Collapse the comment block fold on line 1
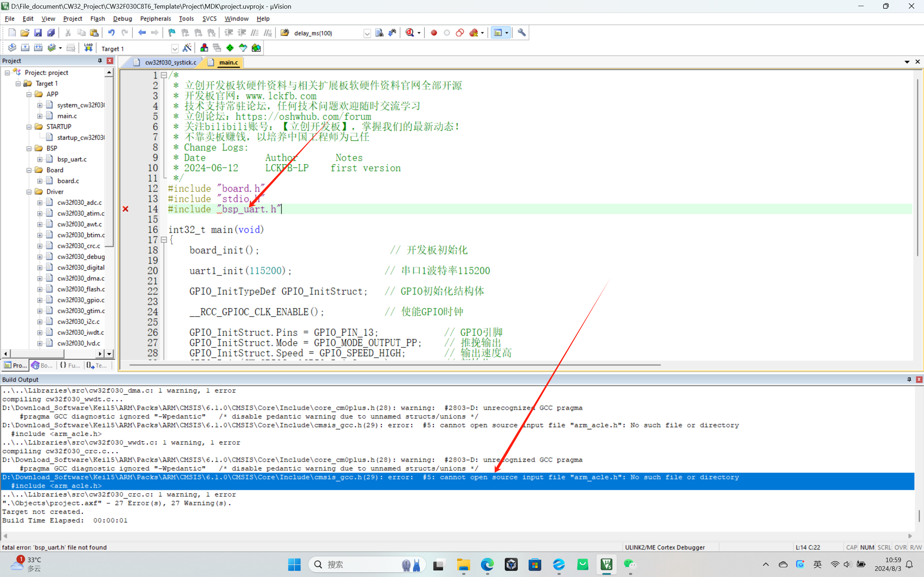 (x=164, y=75)
